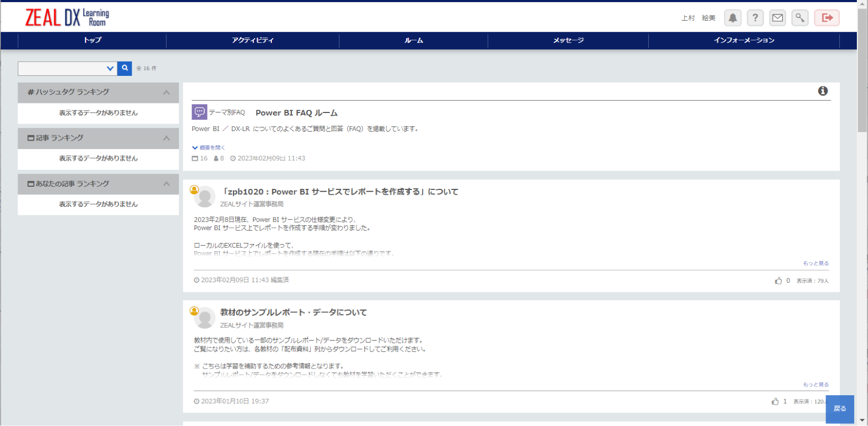This screenshot has width=868, height=426.
Task: Click the 戻る button
Action: click(840, 409)
